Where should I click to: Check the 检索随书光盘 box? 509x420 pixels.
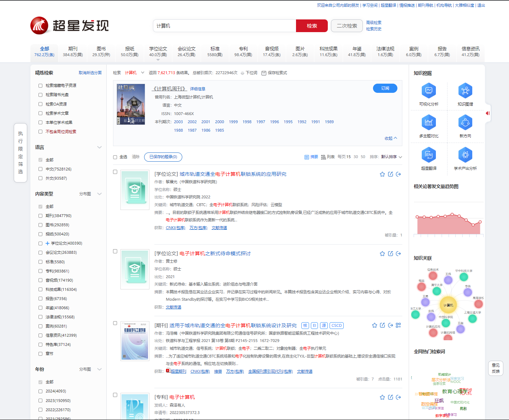40,95
